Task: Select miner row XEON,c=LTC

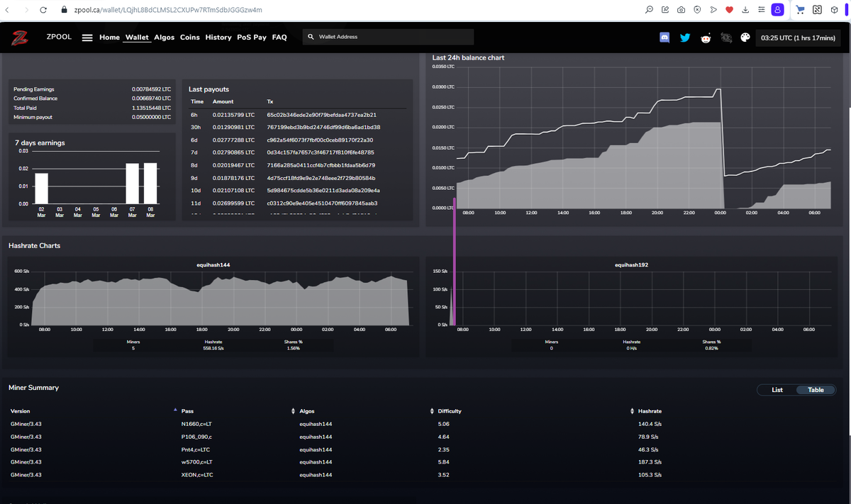Action: coord(425,475)
